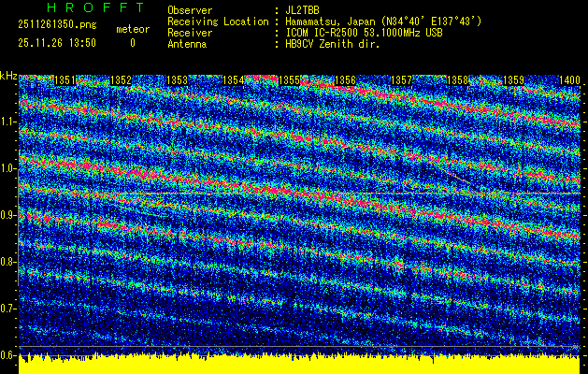Image resolution: width=588 pixels, height=374 pixels.
Task: Click the 1351 time marker
Action: point(65,81)
